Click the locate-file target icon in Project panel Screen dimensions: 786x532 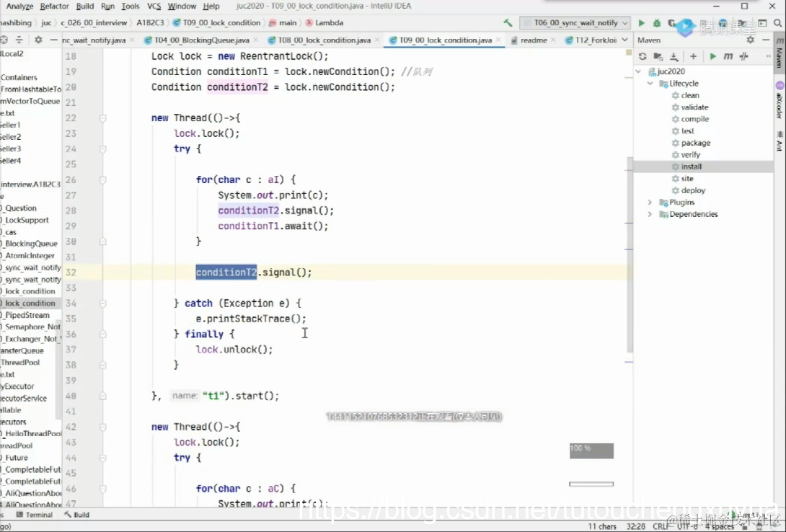tap(4, 40)
